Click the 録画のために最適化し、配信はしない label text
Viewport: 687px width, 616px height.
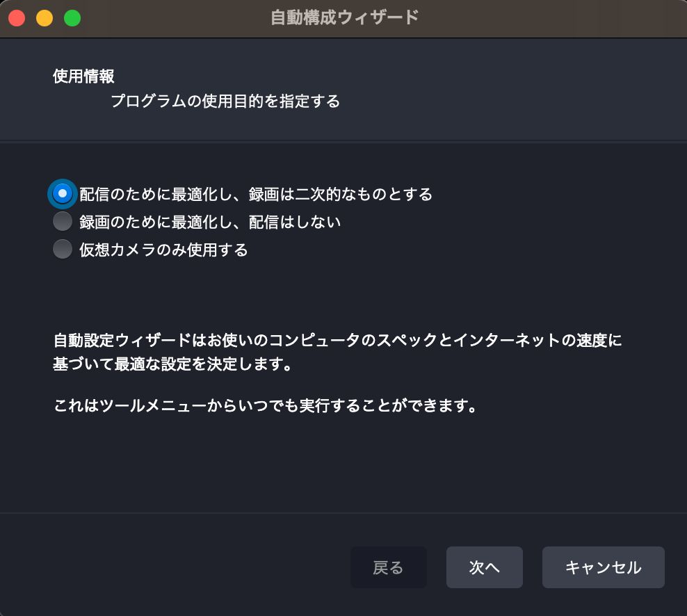click(210, 222)
